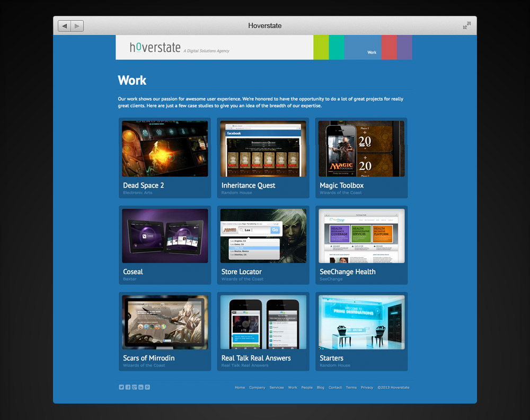Go to Company in footer
This screenshot has width=530, height=420.
click(257, 388)
